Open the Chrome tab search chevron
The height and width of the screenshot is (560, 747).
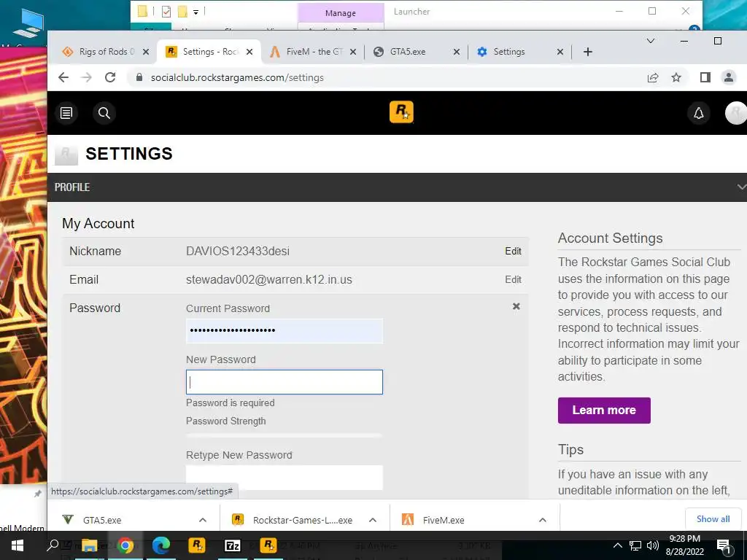click(x=650, y=41)
